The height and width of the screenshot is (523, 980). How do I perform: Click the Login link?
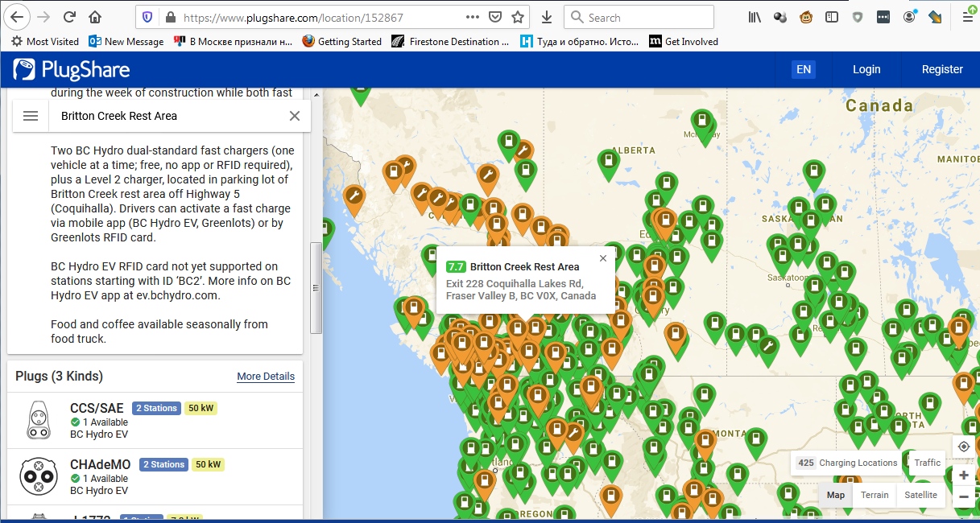(x=866, y=70)
